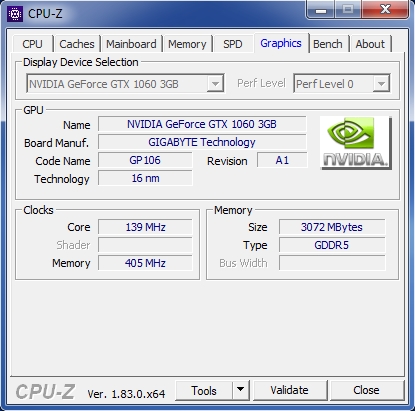
Task: Open the Tools dropdown arrow
Action: click(241, 389)
